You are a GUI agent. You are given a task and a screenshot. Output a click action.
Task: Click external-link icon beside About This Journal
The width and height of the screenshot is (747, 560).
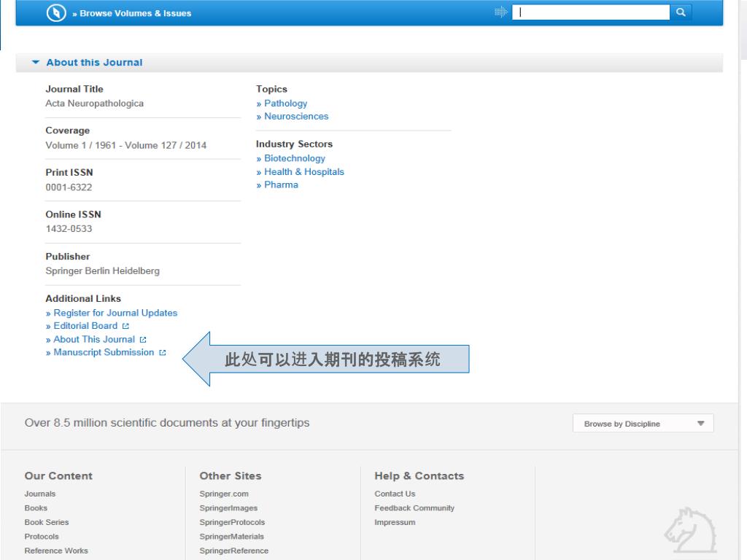tap(143, 340)
